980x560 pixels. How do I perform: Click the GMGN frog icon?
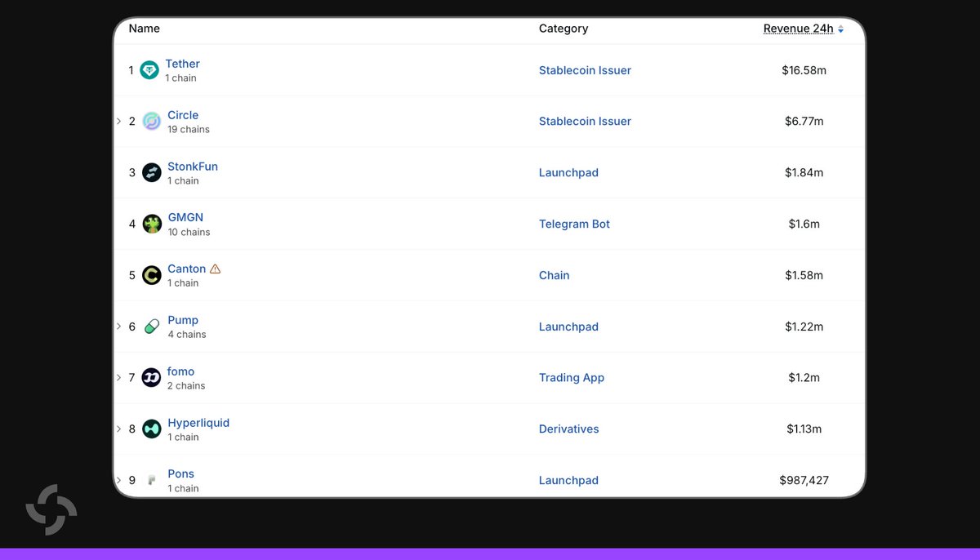click(x=152, y=224)
